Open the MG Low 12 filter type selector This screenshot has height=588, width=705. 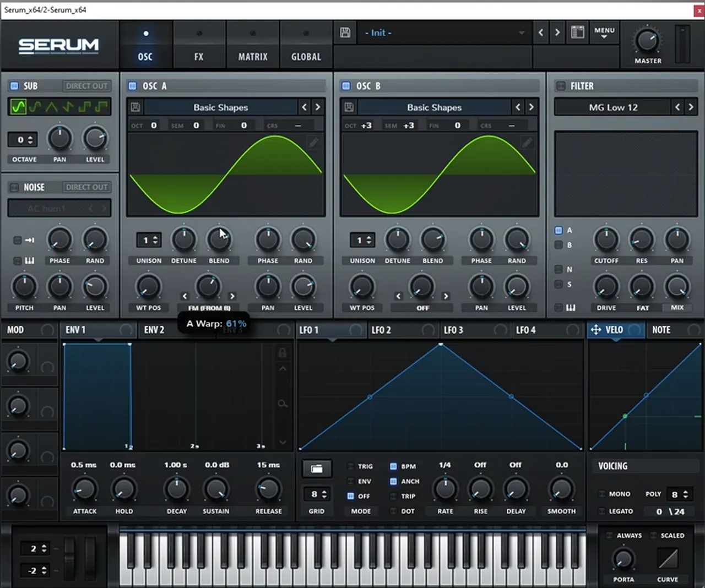(613, 107)
